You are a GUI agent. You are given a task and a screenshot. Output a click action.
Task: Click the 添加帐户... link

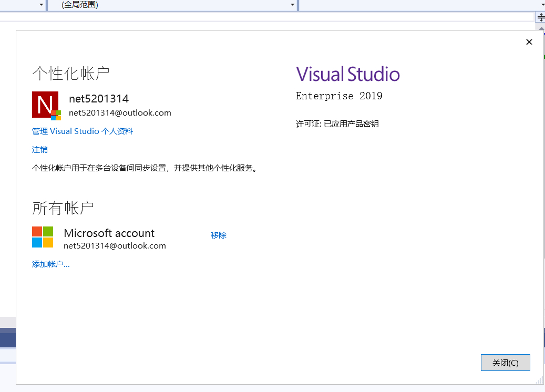[51, 264]
